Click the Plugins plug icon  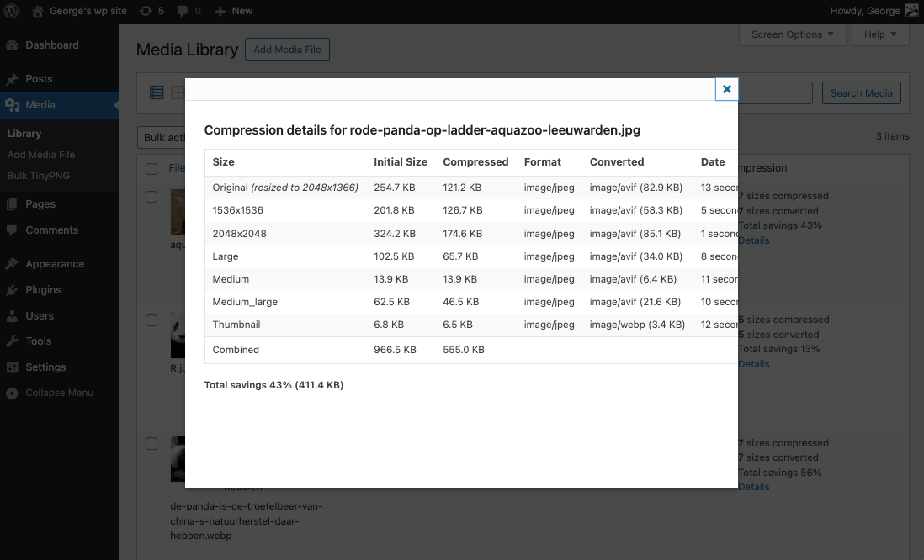(13, 290)
